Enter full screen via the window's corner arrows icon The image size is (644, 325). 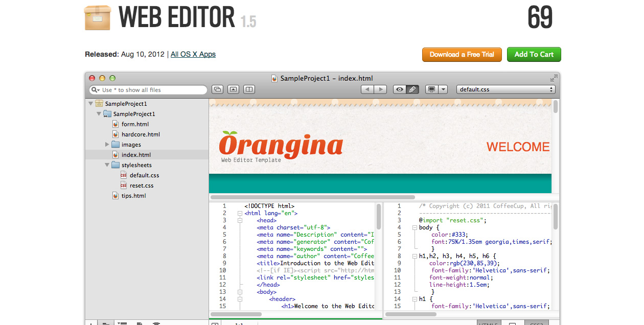coord(554,78)
